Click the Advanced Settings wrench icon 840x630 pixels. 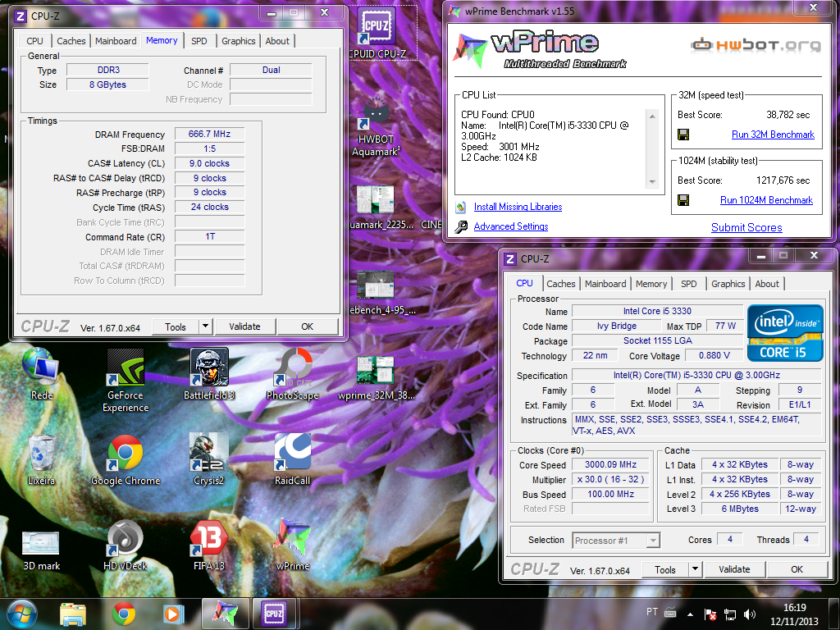(461, 226)
